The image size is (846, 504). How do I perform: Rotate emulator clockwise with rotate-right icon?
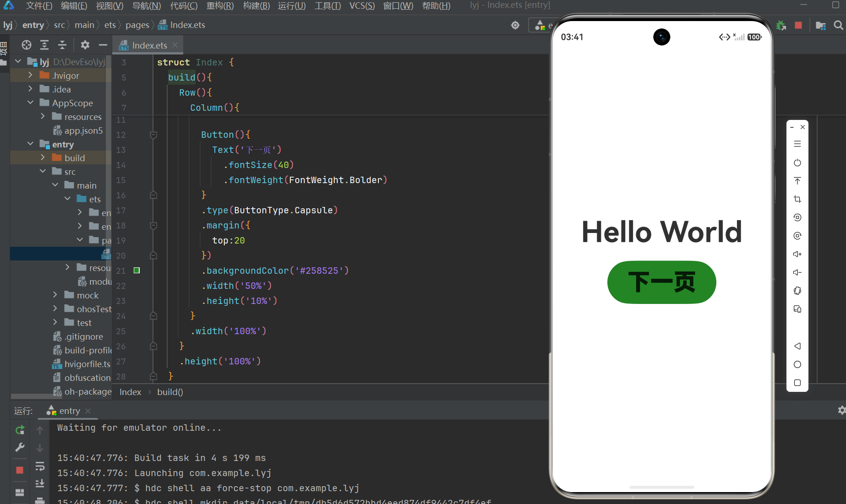[x=797, y=236]
